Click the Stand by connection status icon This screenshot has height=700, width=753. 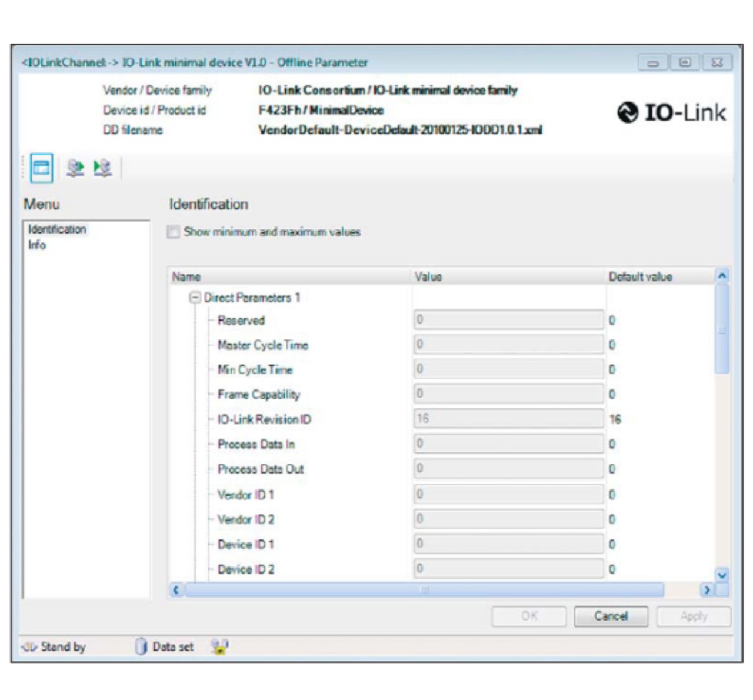click(x=29, y=647)
